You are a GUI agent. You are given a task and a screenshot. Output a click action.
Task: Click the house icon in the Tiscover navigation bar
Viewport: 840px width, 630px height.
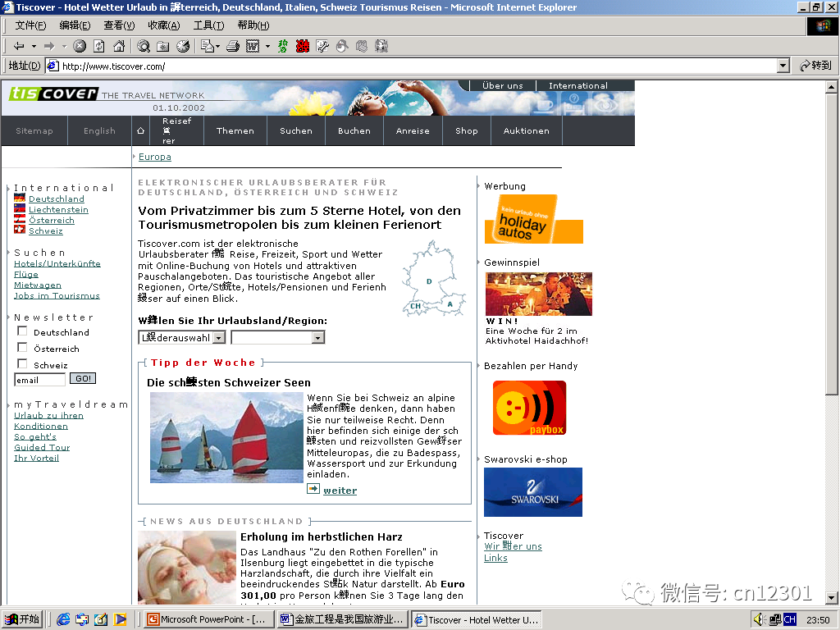pyautogui.click(x=140, y=130)
